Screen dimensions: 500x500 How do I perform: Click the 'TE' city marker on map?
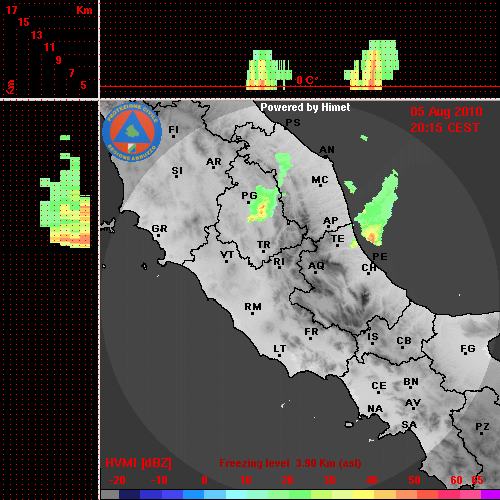[x=338, y=240]
